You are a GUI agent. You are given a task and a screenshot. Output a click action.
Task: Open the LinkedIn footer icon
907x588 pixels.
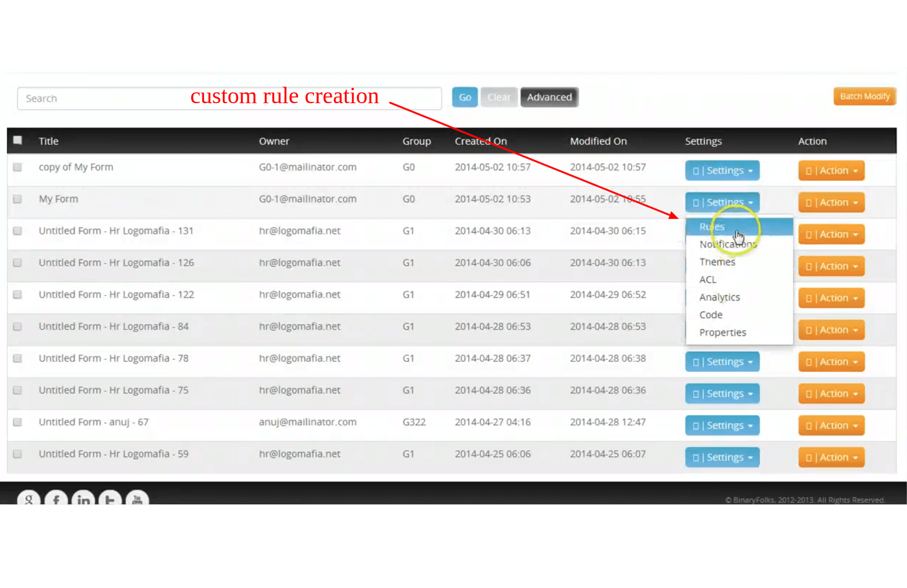83,498
